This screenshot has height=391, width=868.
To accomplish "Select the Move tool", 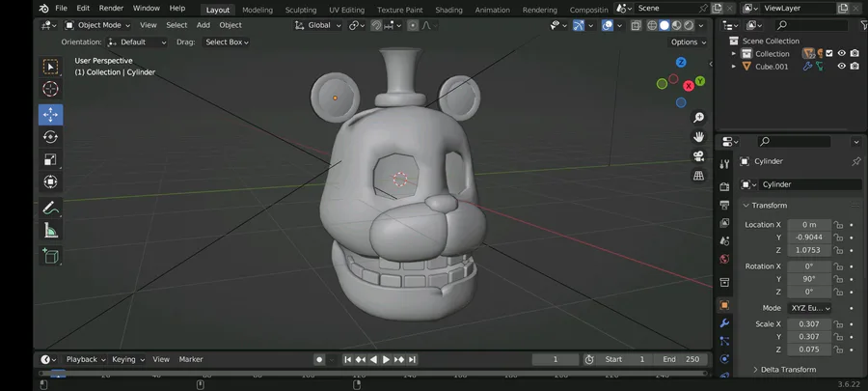I will coord(50,115).
